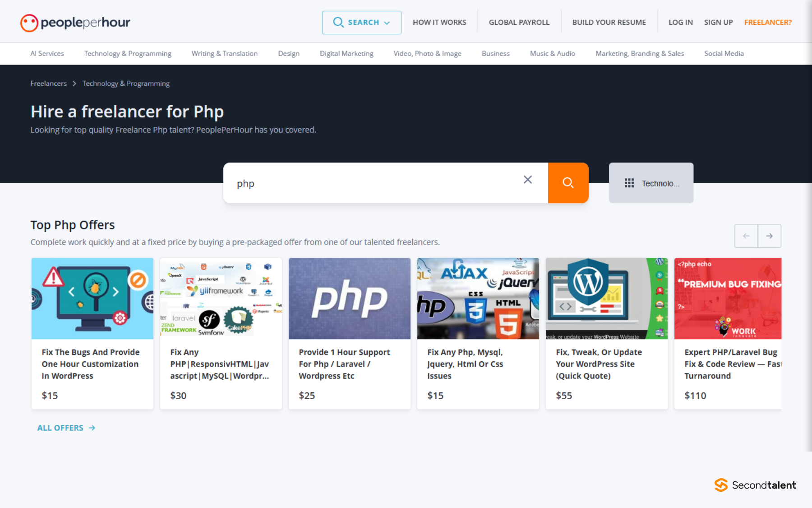Screen dimensions: 812x508
Task: Open the AJAX jQuery offer thumbnail
Action: [x=478, y=298]
